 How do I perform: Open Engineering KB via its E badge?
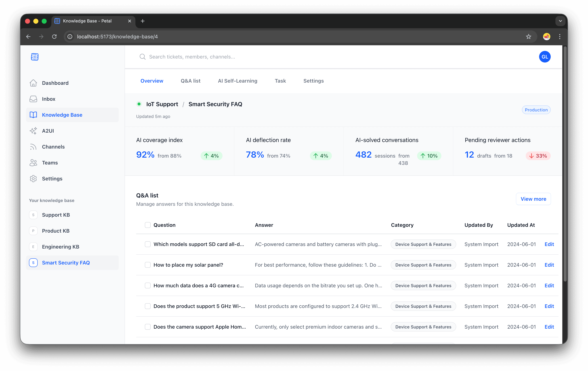pyautogui.click(x=33, y=247)
